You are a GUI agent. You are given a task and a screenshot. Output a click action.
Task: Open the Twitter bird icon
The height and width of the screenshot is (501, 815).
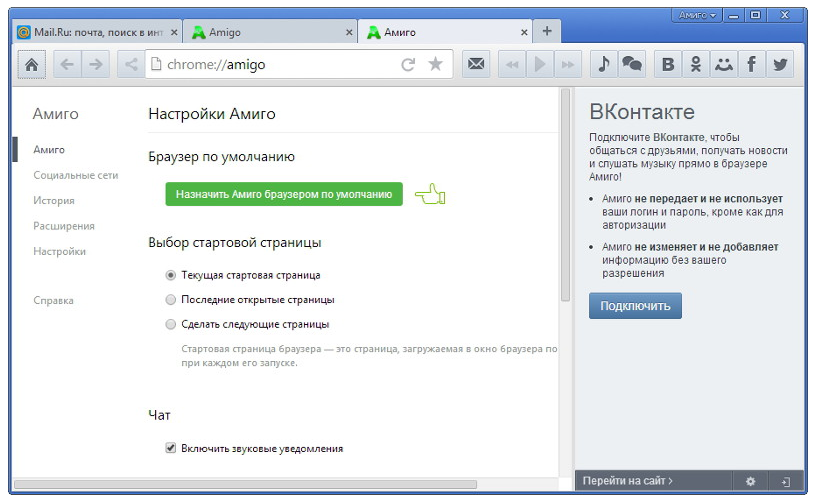780,64
